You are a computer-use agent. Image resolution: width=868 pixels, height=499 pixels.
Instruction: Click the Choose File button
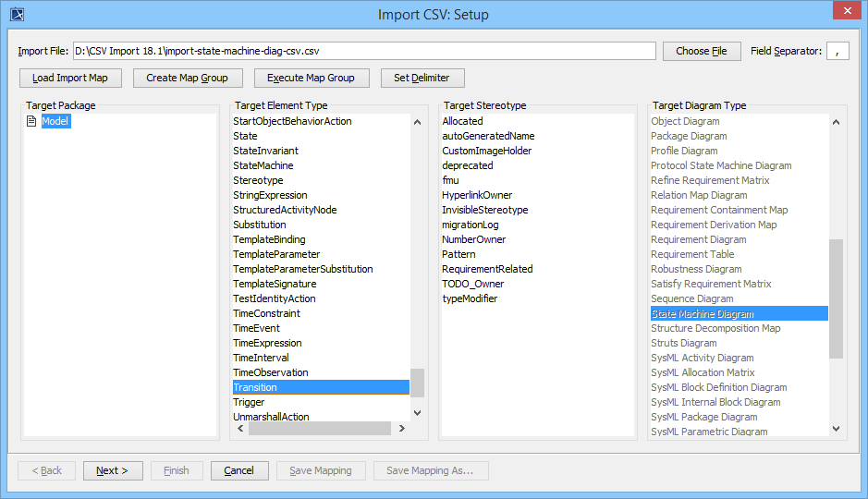702,51
